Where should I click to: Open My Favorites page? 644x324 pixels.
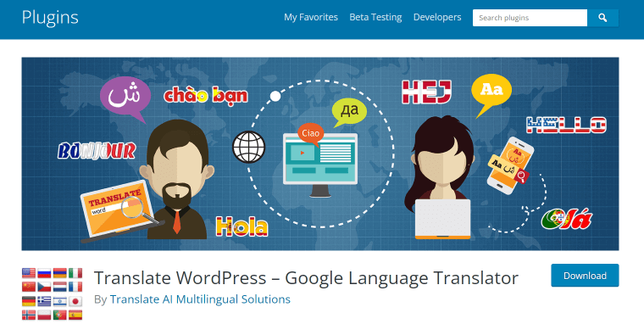311,17
